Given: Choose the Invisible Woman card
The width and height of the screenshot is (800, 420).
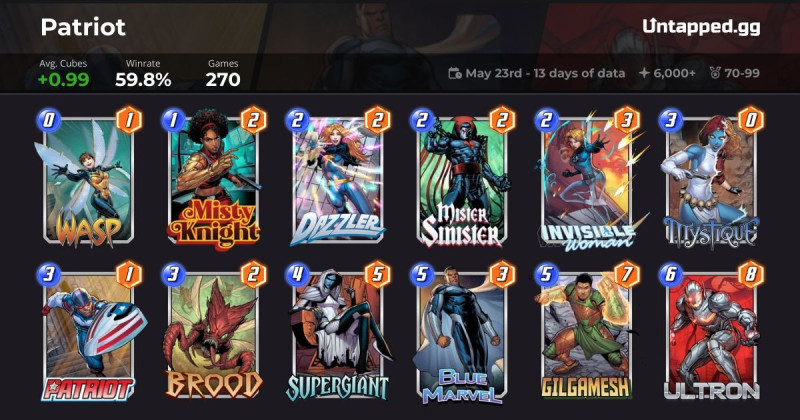Looking at the screenshot, I should pyautogui.click(x=587, y=179).
